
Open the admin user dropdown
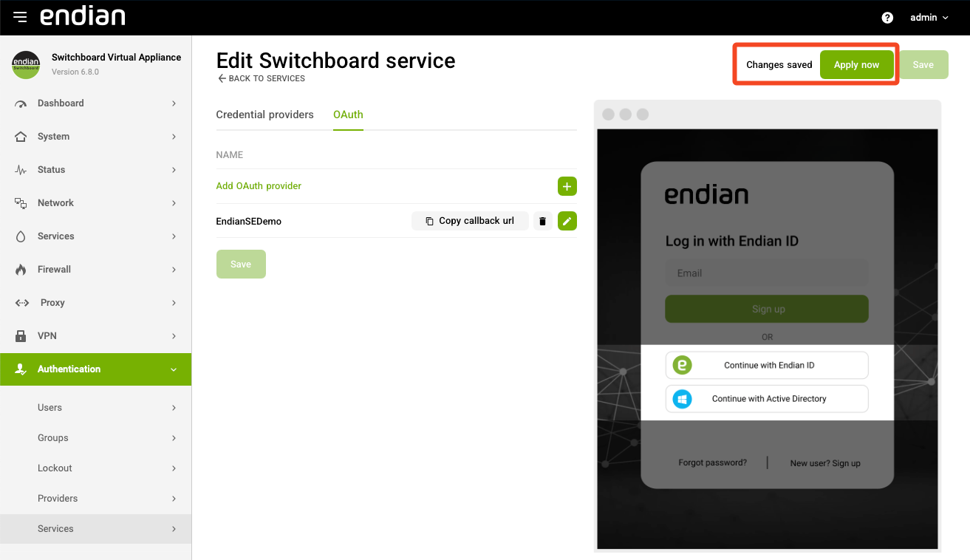click(x=929, y=18)
